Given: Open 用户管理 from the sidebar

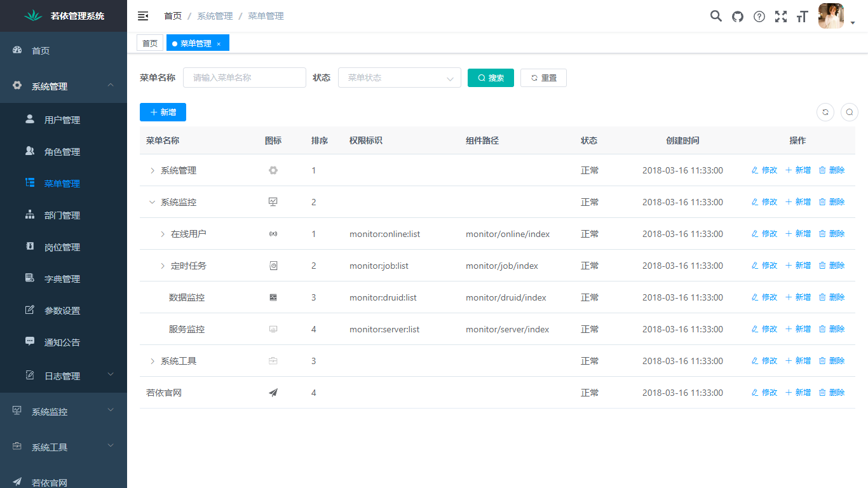Looking at the screenshot, I should click(x=63, y=119).
